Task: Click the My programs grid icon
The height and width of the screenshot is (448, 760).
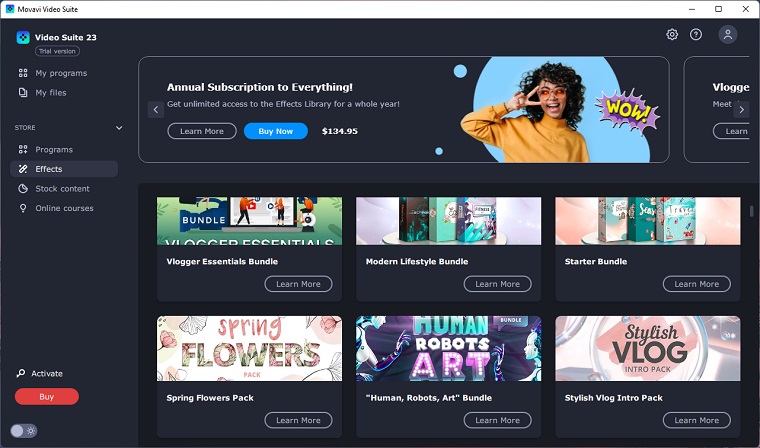Action: [x=23, y=73]
